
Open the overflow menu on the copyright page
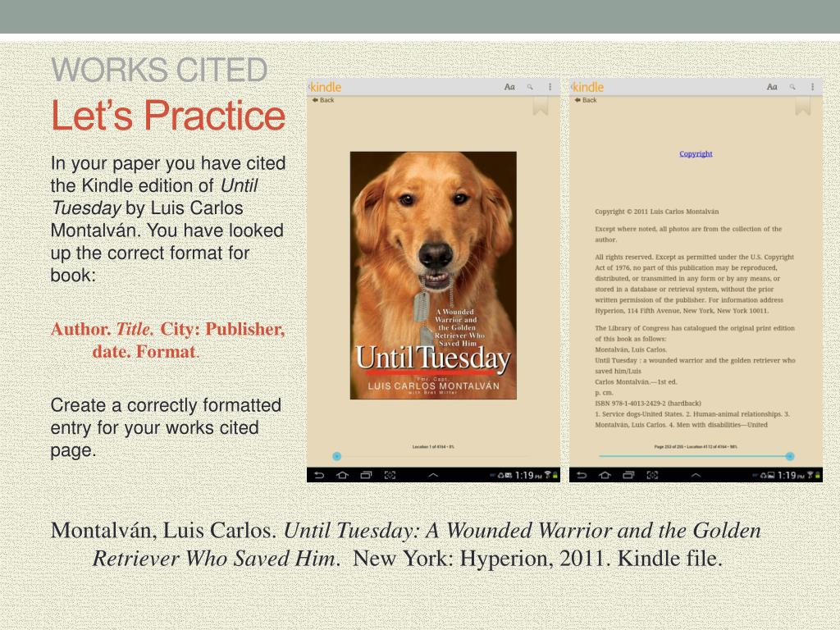click(812, 87)
